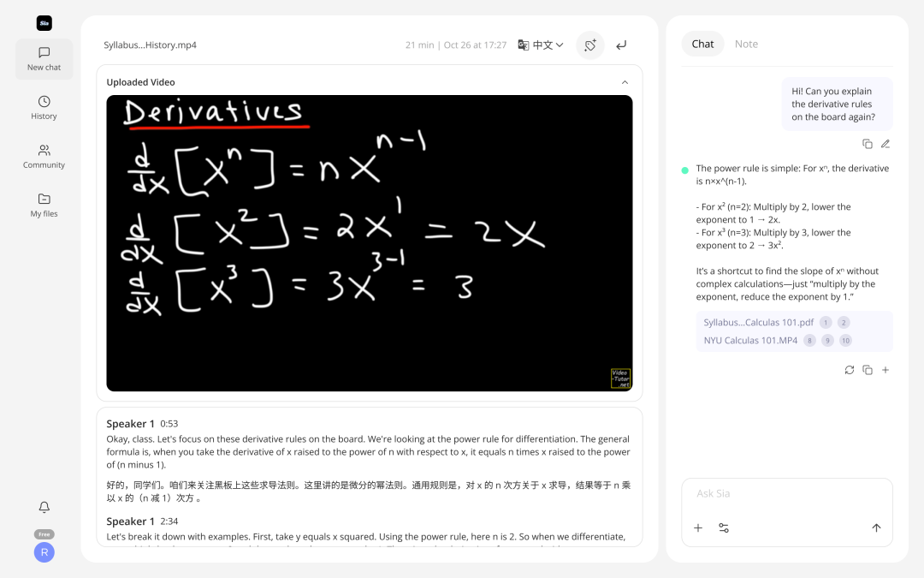Open notifications bell
This screenshot has width=924, height=578.
tap(44, 507)
